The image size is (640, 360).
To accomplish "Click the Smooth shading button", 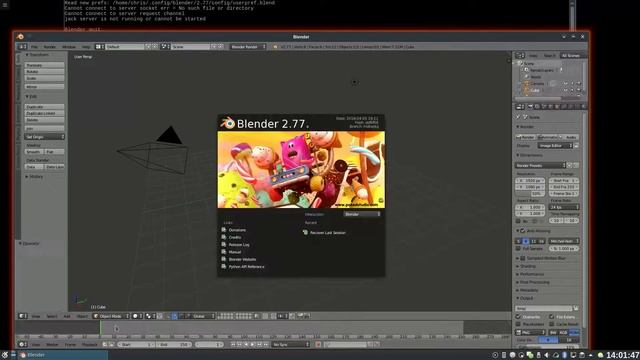I will coord(34,152).
